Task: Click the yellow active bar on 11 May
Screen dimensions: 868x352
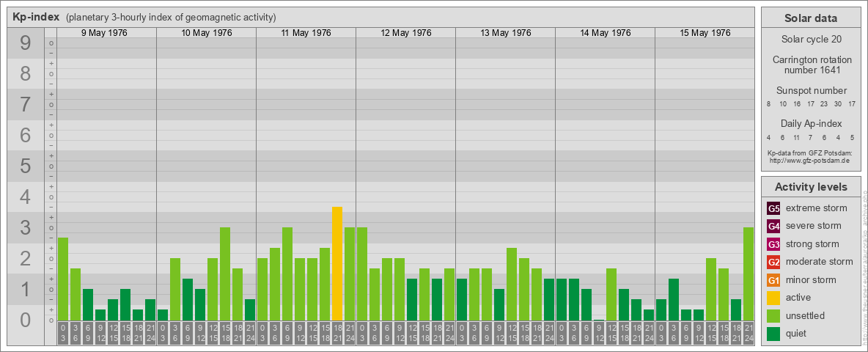Action: 337,263
